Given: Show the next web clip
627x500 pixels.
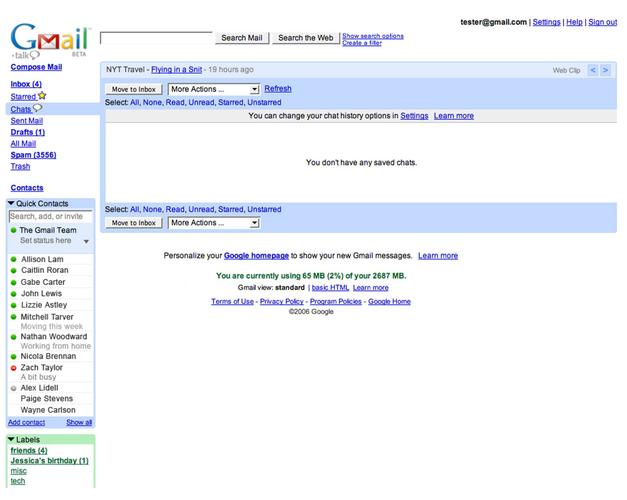Looking at the screenshot, I should [x=606, y=70].
